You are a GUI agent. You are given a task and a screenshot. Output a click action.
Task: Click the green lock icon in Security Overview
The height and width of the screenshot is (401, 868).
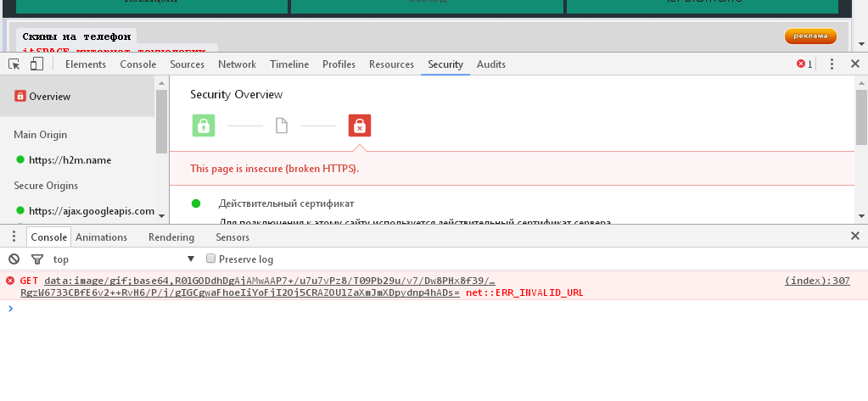point(204,125)
